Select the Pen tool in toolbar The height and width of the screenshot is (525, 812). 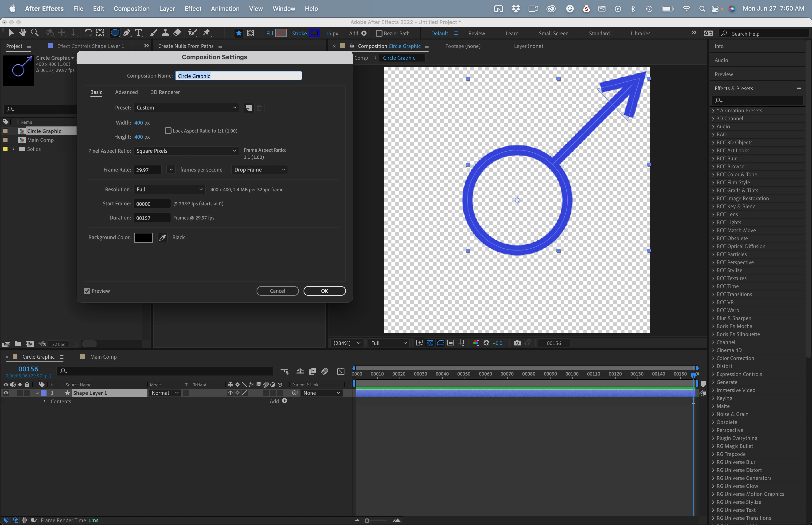point(127,33)
